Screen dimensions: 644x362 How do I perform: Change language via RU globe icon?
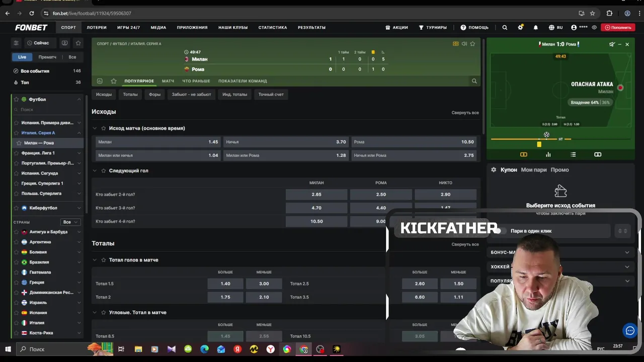coord(556,28)
